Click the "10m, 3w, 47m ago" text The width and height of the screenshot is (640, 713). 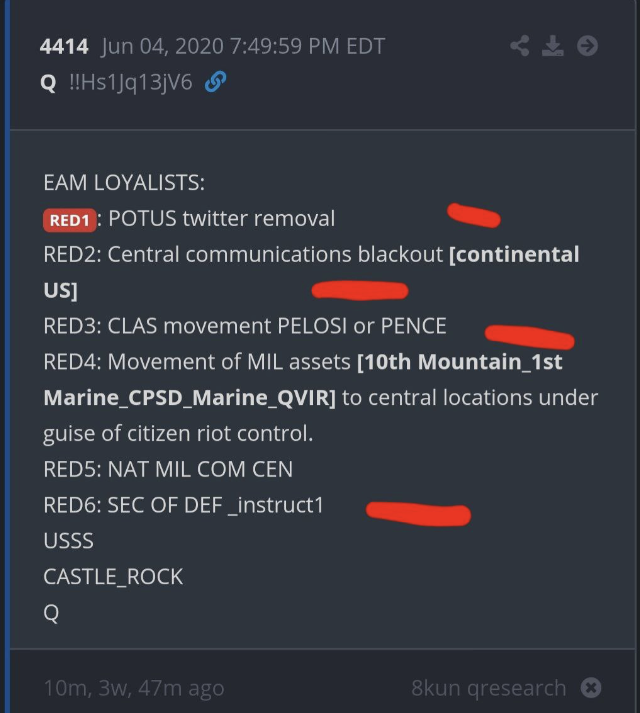click(134, 688)
